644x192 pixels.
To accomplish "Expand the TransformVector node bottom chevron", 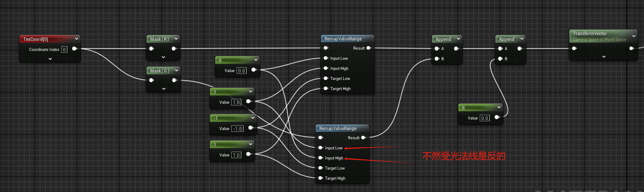I will click(x=603, y=57).
